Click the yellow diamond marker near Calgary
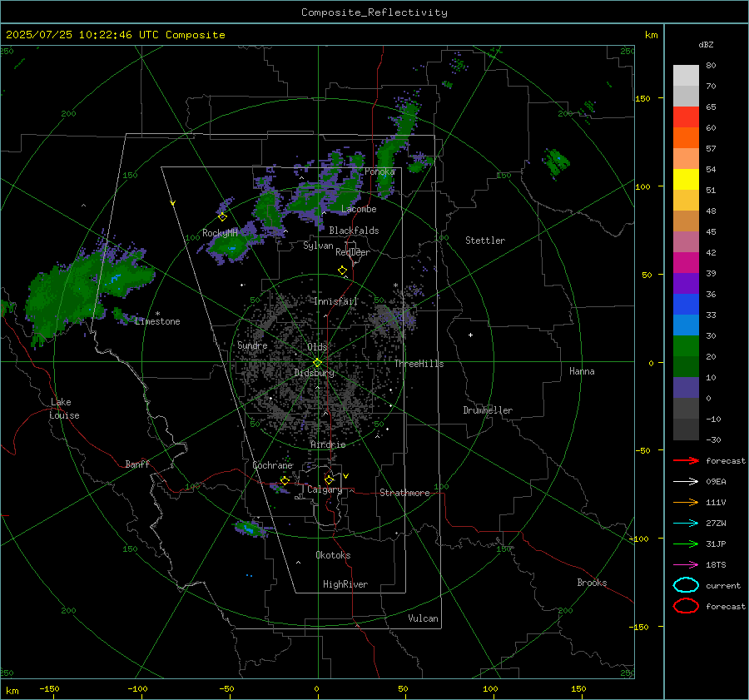This screenshot has width=749, height=700. (x=329, y=479)
